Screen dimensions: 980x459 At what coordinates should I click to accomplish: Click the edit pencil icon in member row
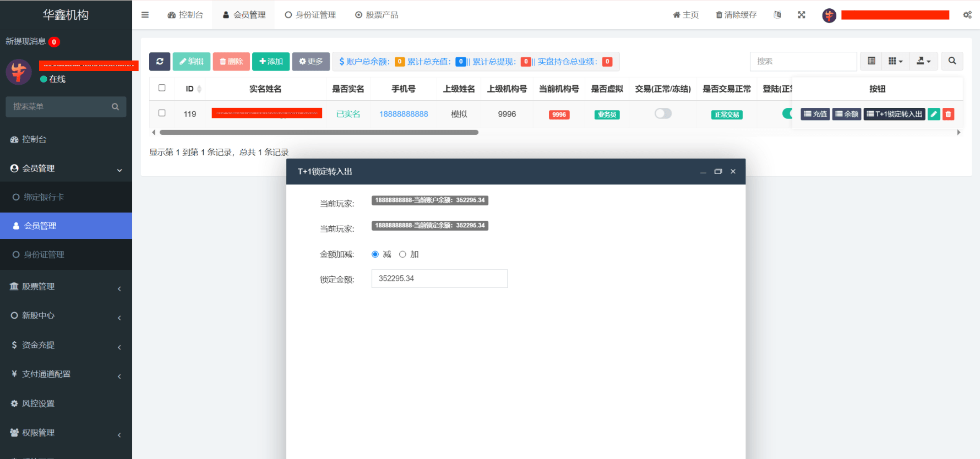click(934, 114)
